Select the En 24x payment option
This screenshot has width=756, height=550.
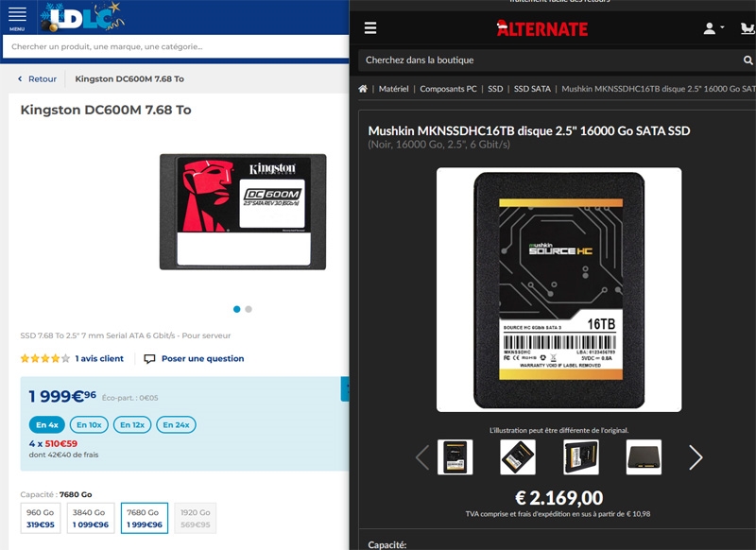(x=176, y=424)
